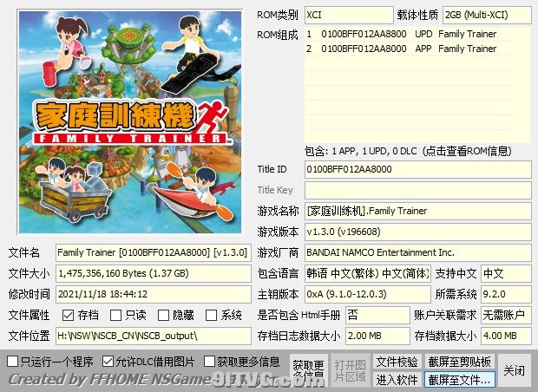Viewport: 538px width, 392px height.
Task: Click the Family Trainer game cover image
Action: pos(130,122)
